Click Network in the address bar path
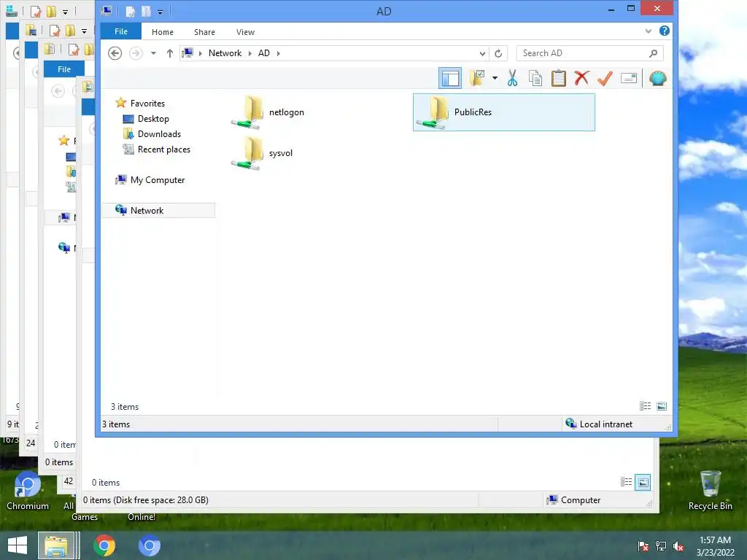The image size is (747, 560). [x=225, y=53]
